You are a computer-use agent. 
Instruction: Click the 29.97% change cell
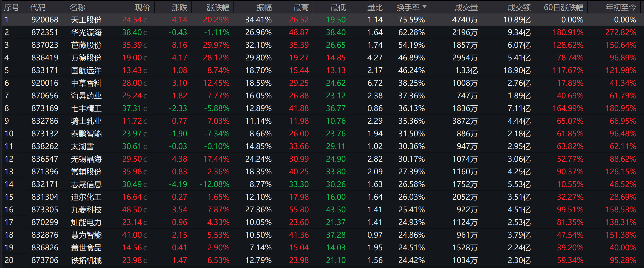(216, 45)
